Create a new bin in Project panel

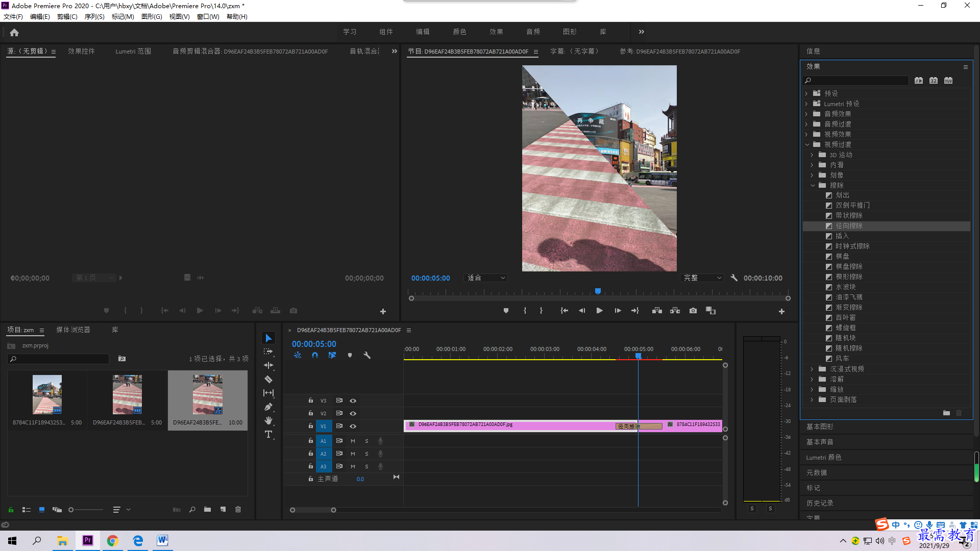(x=207, y=509)
